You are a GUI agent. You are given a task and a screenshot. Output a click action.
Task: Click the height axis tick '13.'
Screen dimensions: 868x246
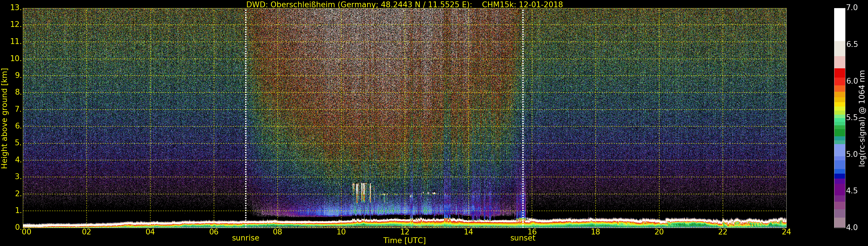pyautogui.click(x=16, y=8)
